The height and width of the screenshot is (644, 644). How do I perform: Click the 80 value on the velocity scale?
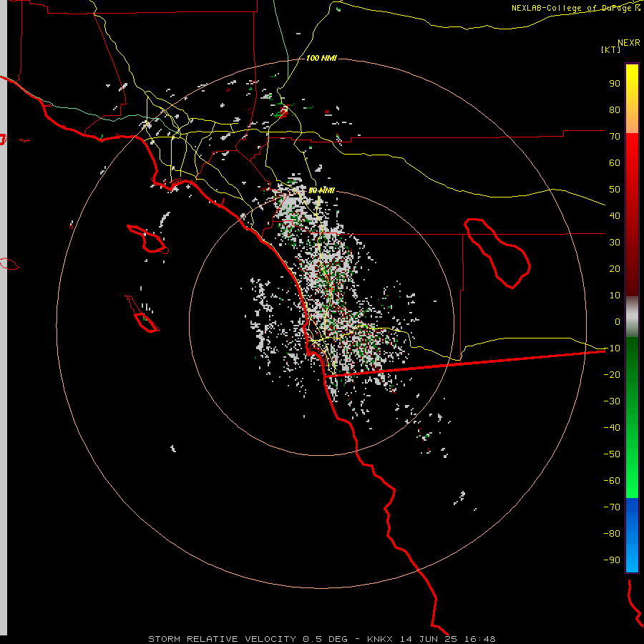(x=615, y=109)
